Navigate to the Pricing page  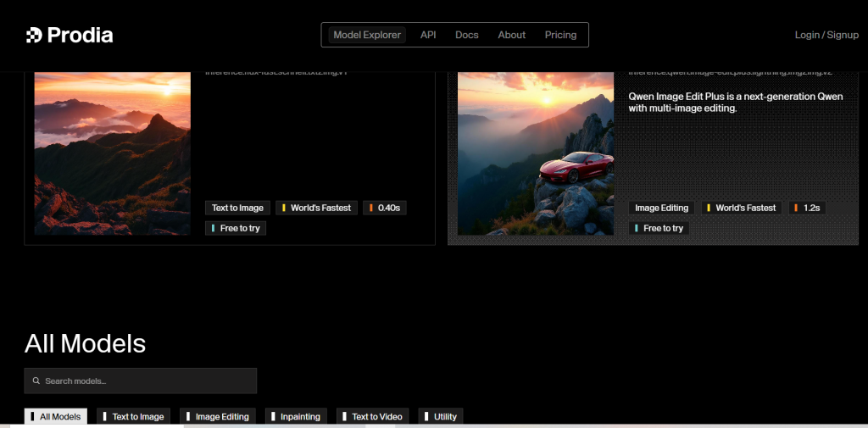point(560,35)
